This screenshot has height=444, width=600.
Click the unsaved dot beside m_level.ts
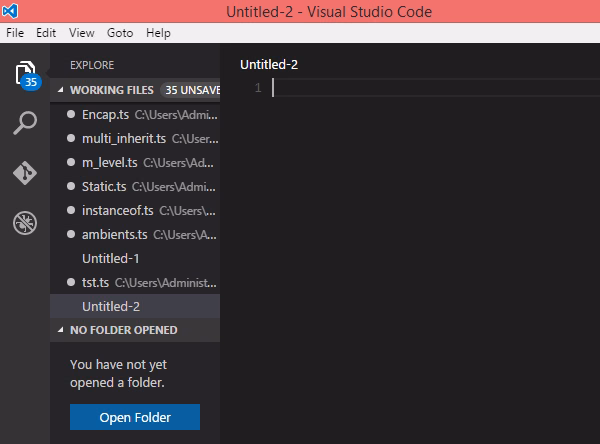[71, 162]
